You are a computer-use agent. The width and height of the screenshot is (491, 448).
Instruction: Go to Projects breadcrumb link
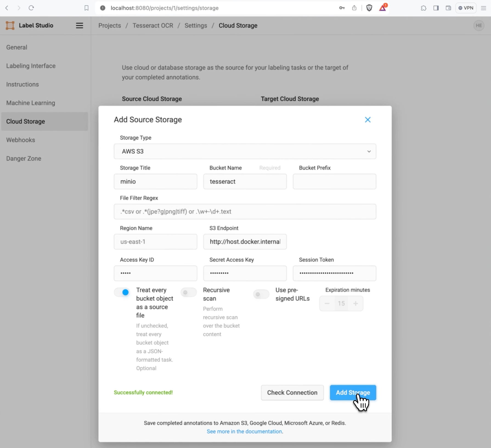[110, 26]
